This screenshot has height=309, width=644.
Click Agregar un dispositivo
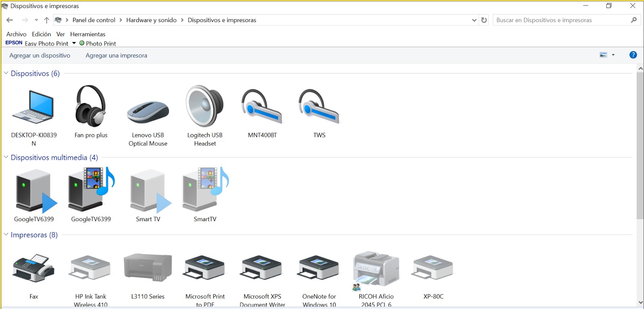click(40, 56)
